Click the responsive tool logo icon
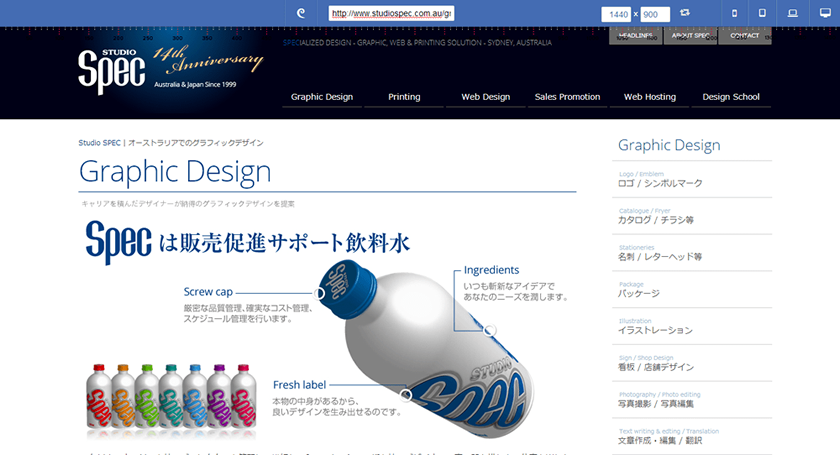840x455 pixels. coord(301,13)
